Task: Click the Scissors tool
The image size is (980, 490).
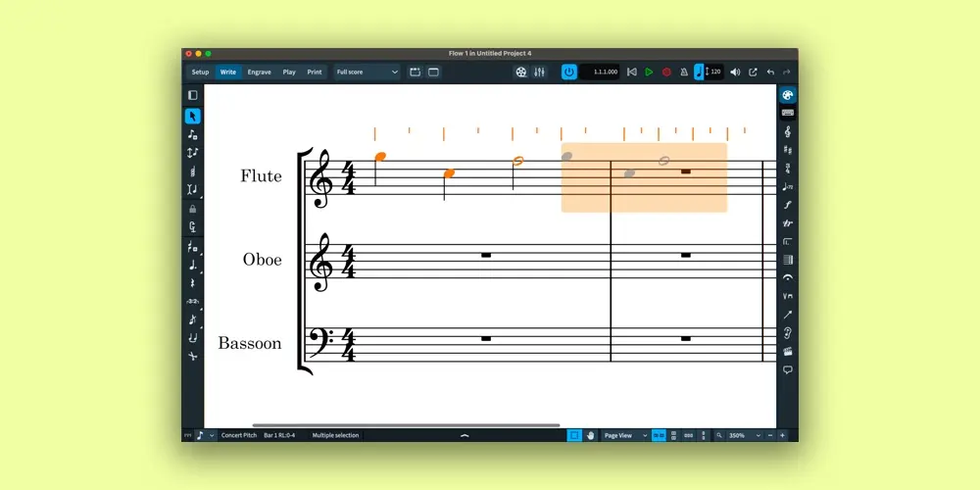Action: click(x=192, y=356)
